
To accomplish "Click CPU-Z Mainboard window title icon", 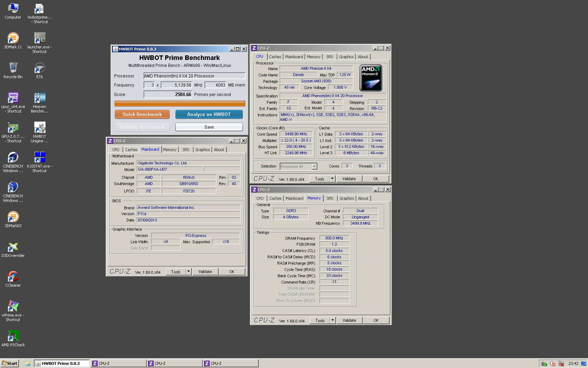I will (110, 141).
